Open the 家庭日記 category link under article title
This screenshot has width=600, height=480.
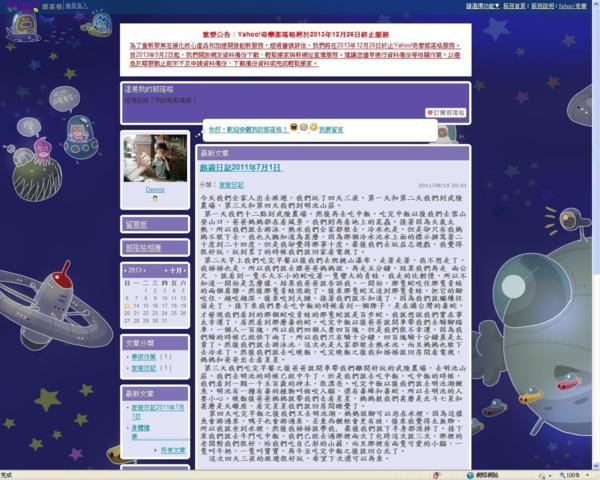230,185
